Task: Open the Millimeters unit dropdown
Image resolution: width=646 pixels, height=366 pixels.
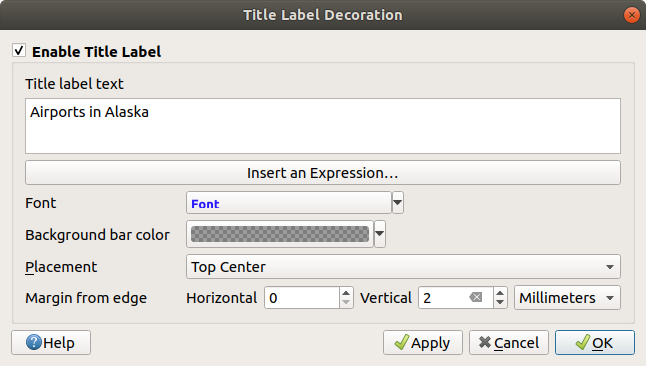Action: coord(567,298)
